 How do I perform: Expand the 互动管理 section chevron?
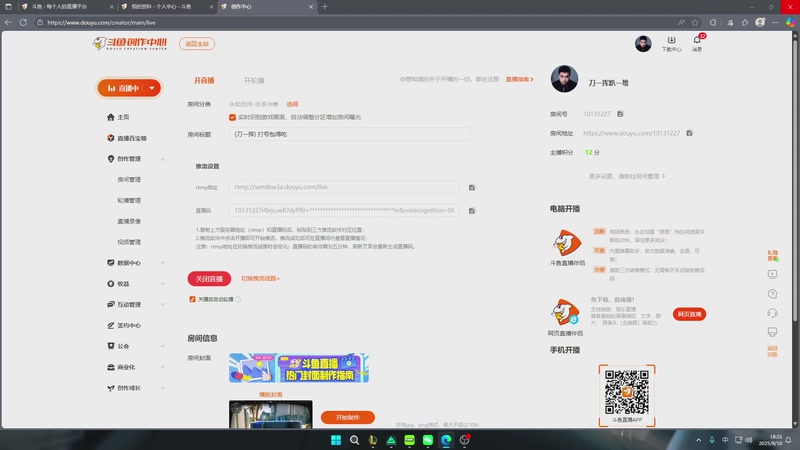coord(162,305)
